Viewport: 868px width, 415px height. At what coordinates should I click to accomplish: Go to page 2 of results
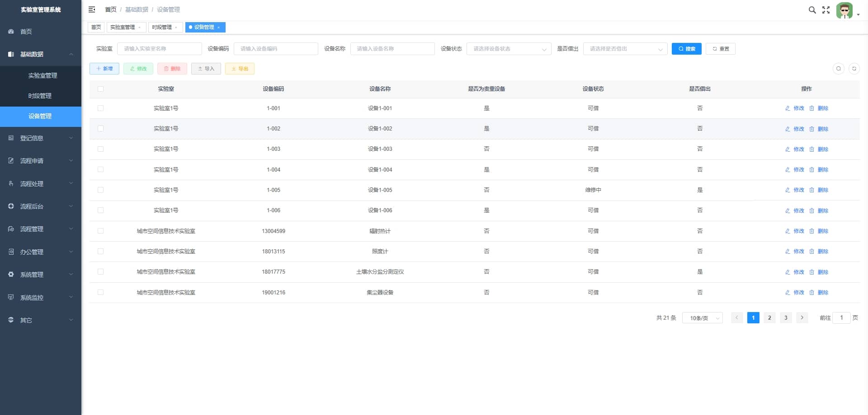coord(769,318)
